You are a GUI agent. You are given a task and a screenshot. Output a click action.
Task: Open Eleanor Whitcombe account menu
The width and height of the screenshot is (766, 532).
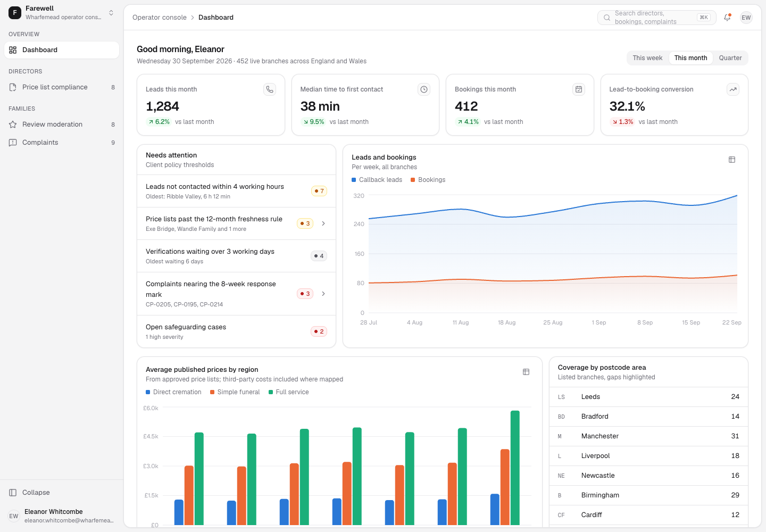tap(62, 516)
